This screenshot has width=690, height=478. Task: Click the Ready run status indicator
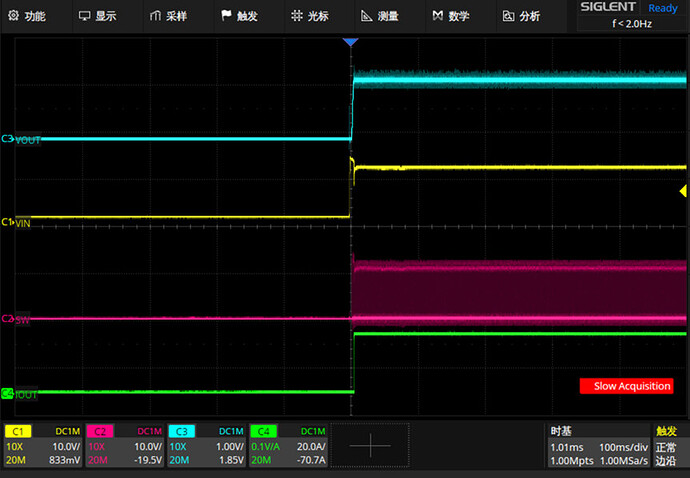coord(663,8)
